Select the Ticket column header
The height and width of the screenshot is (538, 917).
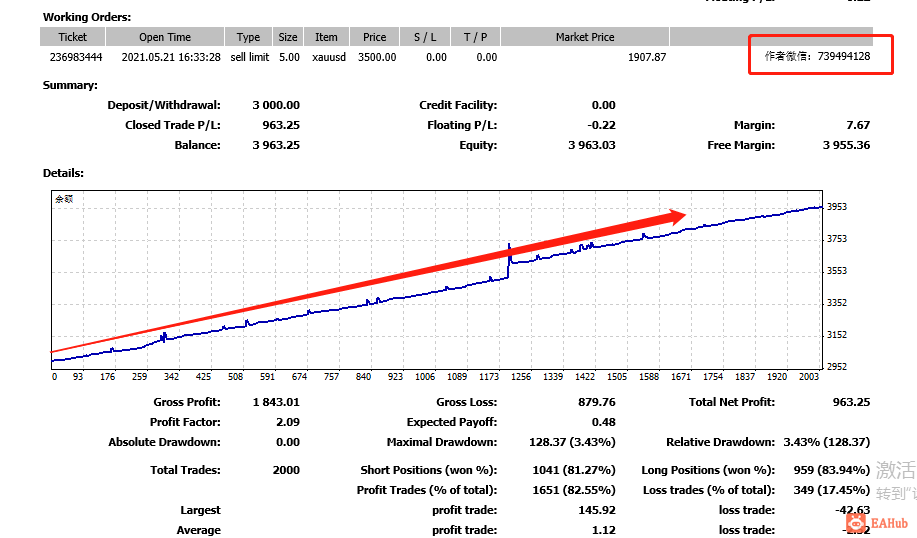73,37
